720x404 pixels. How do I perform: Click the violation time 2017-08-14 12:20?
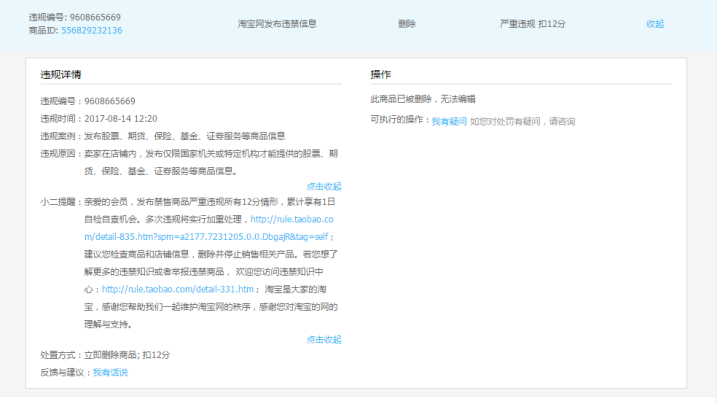120,118
